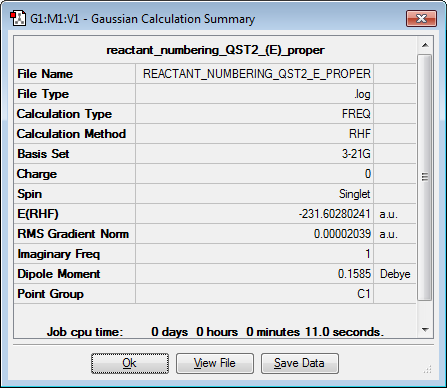Click the Charge row label

tap(37, 174)
